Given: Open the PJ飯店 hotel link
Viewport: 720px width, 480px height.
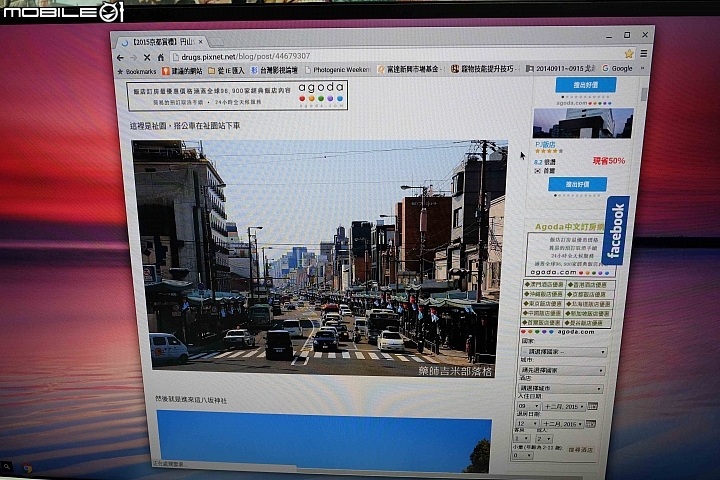Looking at the screenshot, I should pos(545,145).
